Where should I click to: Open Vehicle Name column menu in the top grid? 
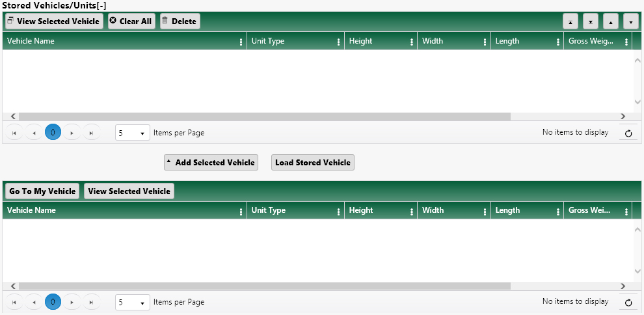pos(241,42)
